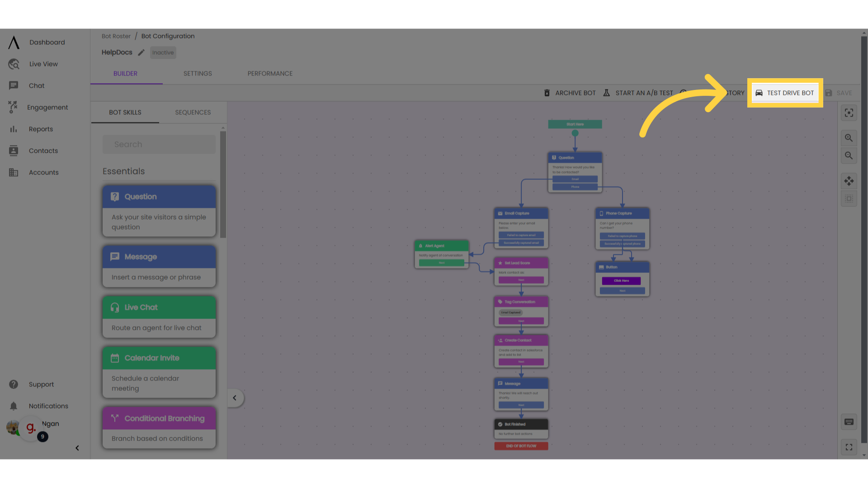
Task: Click the Inactive status badge
Action: pos(163,52)
